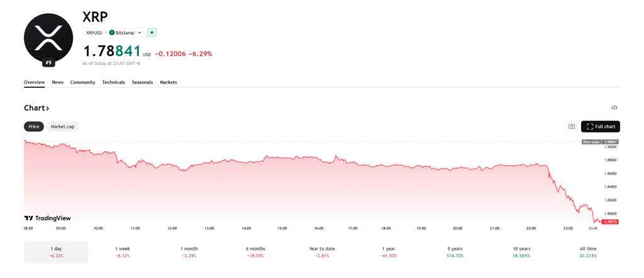Click the green market status dot

(152, 32)
